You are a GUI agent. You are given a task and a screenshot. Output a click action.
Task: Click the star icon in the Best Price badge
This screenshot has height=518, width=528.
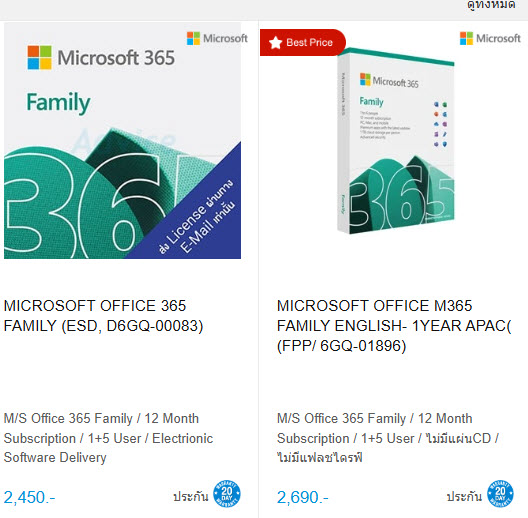(x=275, y=43)
